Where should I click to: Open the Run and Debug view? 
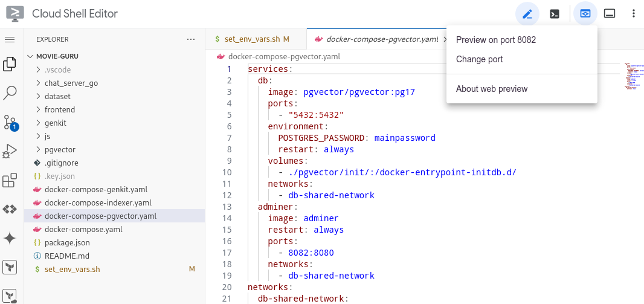(10, 151)
